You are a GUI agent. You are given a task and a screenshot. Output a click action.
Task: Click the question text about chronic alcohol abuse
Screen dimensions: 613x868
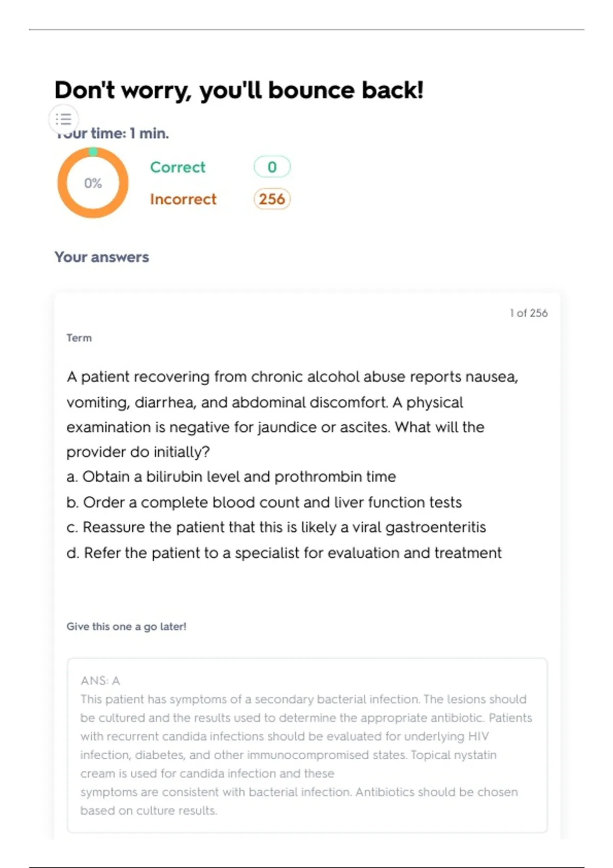[x=292, y=414]
